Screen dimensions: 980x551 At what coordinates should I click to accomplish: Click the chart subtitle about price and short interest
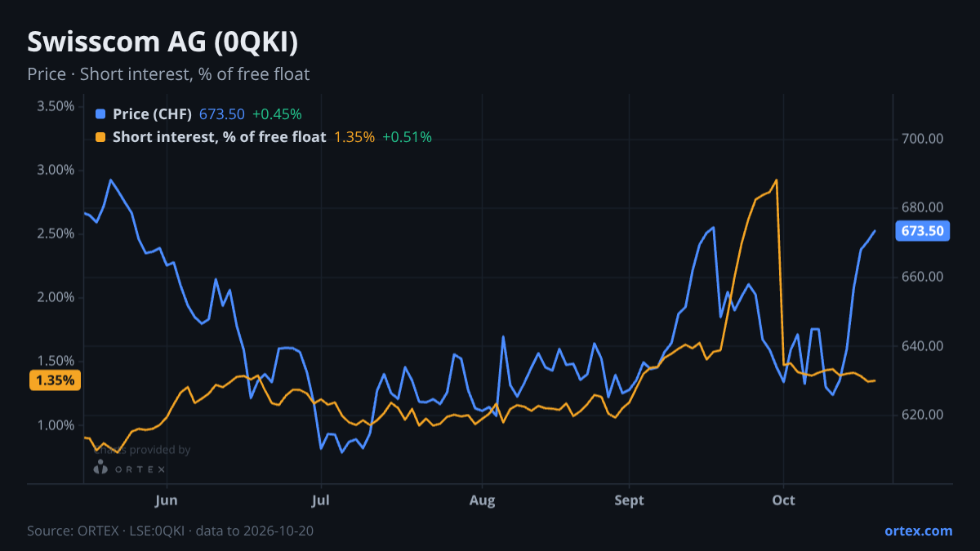168,74
